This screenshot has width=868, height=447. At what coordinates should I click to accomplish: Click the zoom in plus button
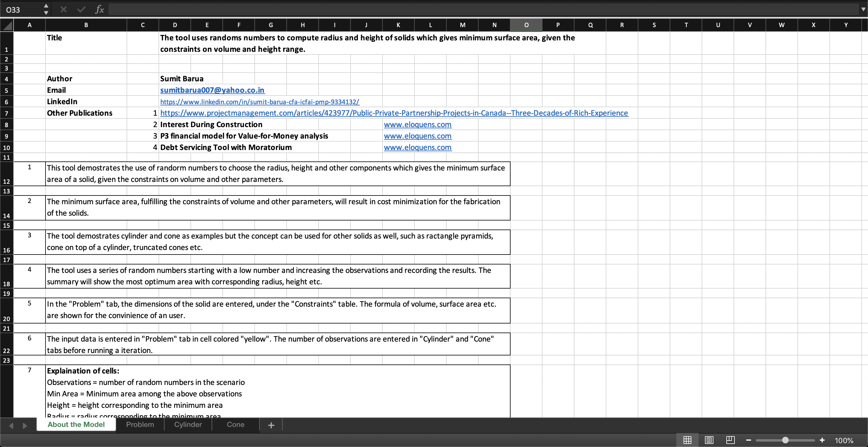[822, 440]
